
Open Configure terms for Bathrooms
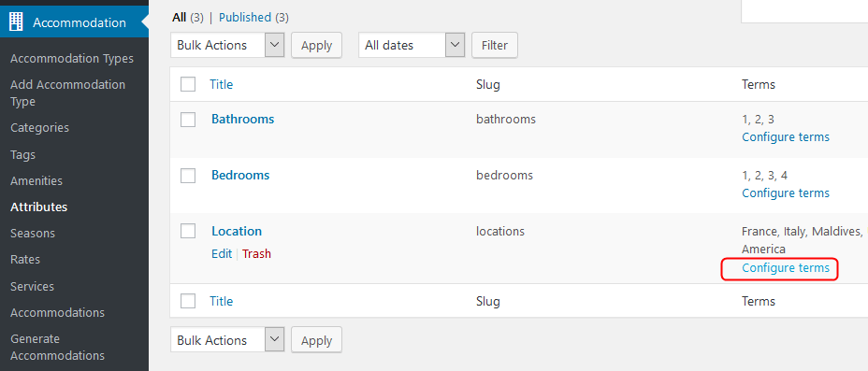786,136
